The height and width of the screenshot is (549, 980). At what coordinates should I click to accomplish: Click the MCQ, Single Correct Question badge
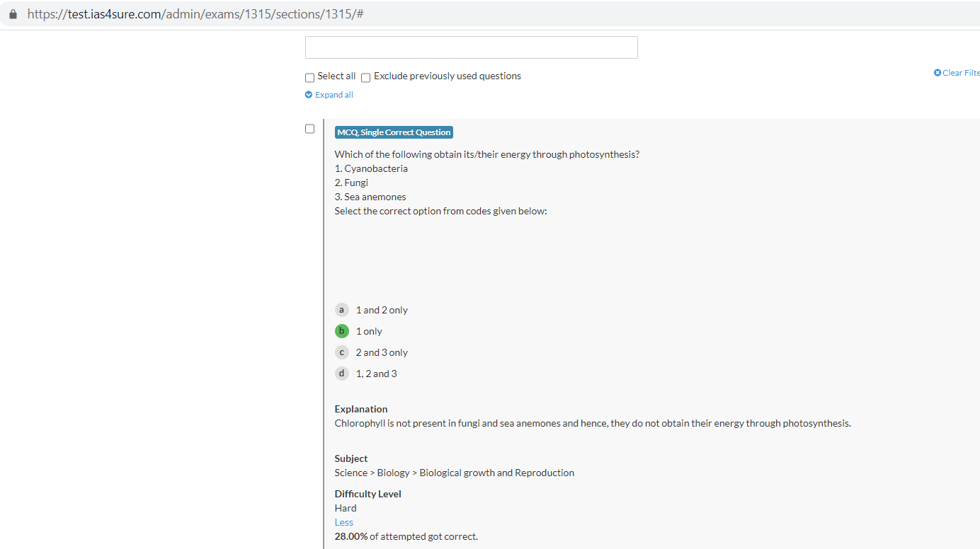[x=394, y=132]
